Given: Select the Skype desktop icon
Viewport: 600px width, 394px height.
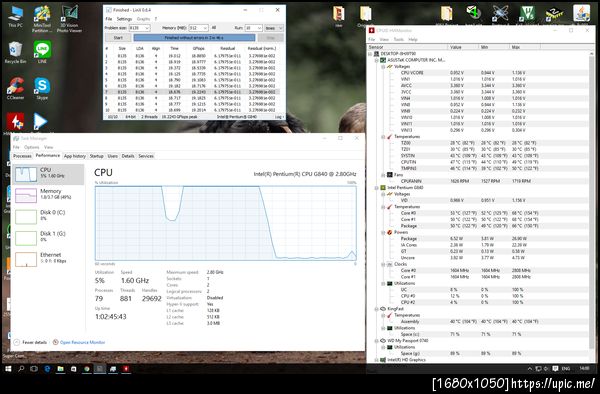Looking at the screenshot, I should tap(42, 88).
